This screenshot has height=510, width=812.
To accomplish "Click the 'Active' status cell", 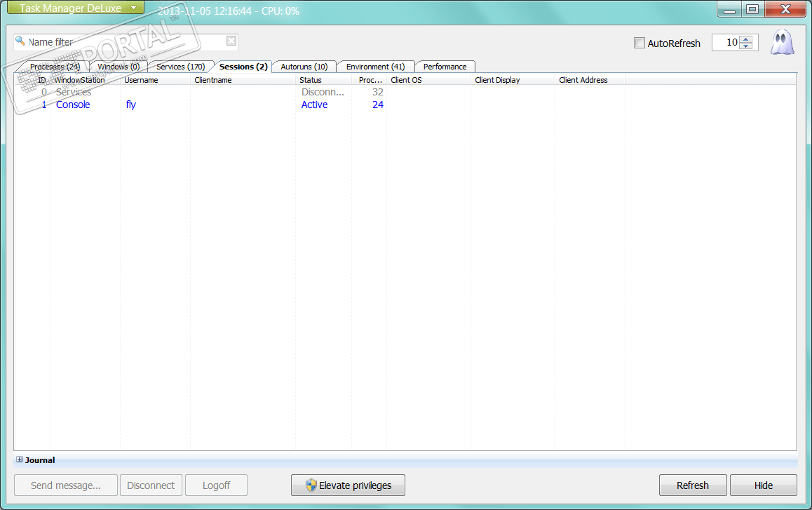I will (314, 105).
